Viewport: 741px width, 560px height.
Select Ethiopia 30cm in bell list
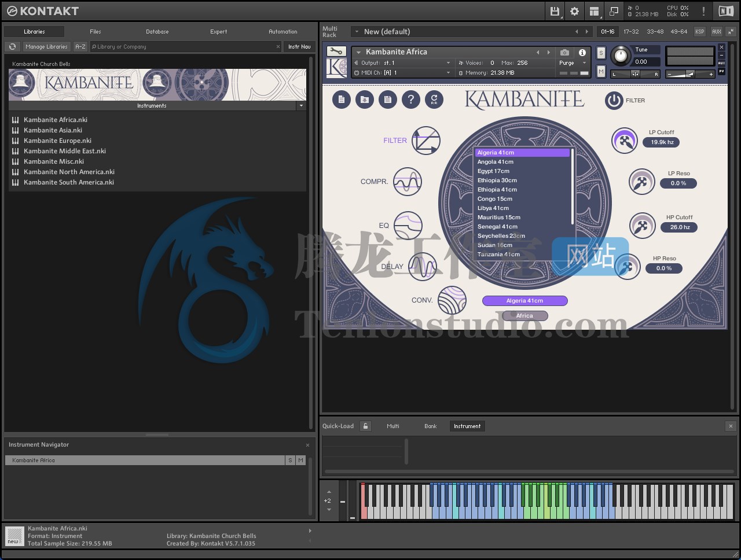coord(522,180)
